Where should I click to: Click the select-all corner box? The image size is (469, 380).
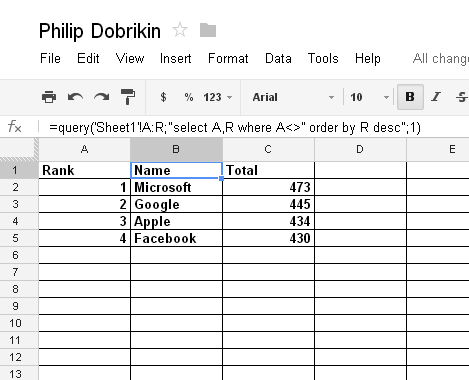[x=19, y=149]
